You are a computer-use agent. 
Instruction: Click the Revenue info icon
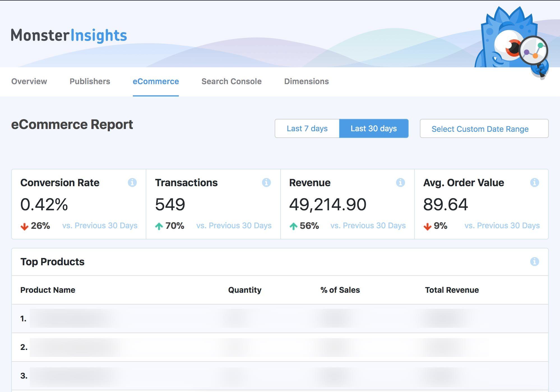(x=400, y=183)
